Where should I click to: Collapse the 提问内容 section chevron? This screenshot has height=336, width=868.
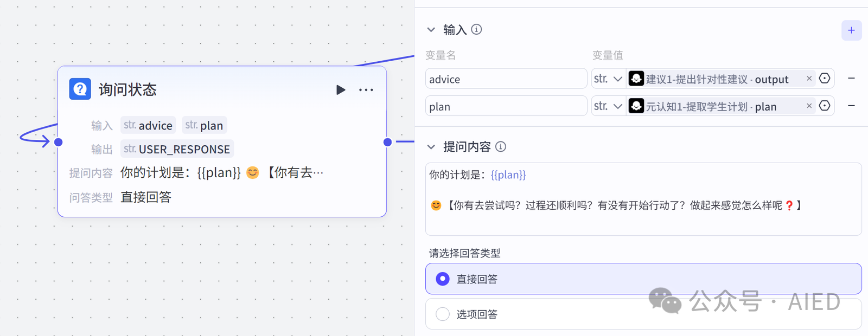click(431, 147)
